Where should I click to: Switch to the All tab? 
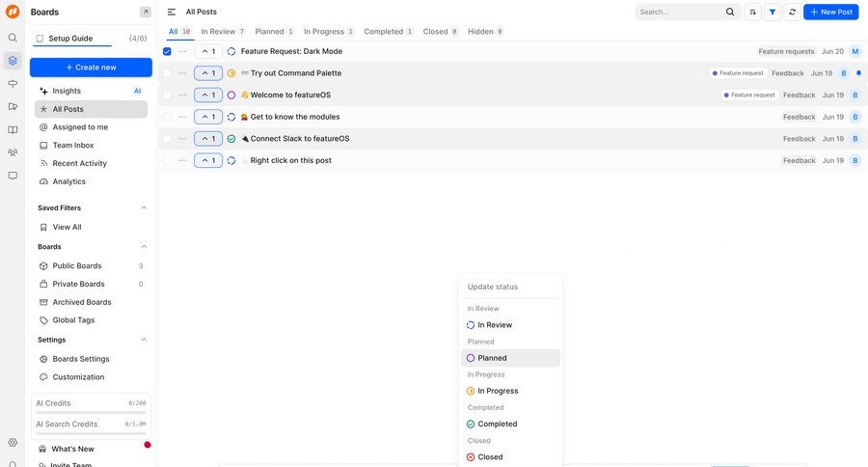(179, 32)
